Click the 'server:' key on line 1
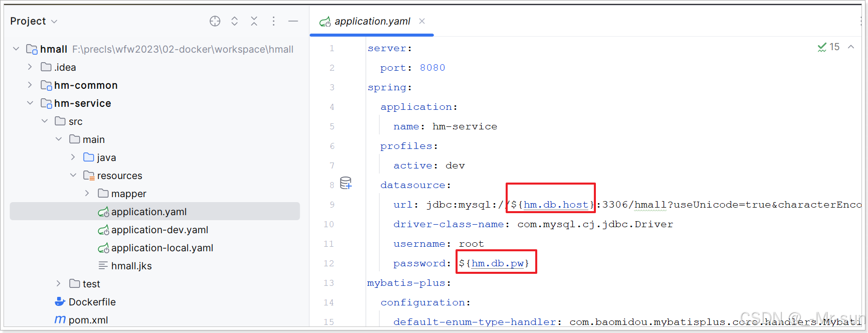The image size is (868, 333). [389, 48]
